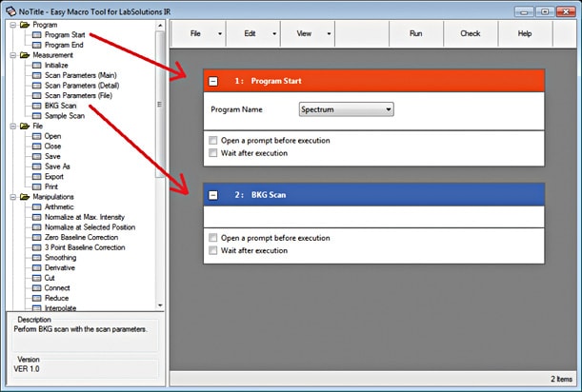Select the Sample Scan macro item
582x392 pixels.
tap(67, 115)
